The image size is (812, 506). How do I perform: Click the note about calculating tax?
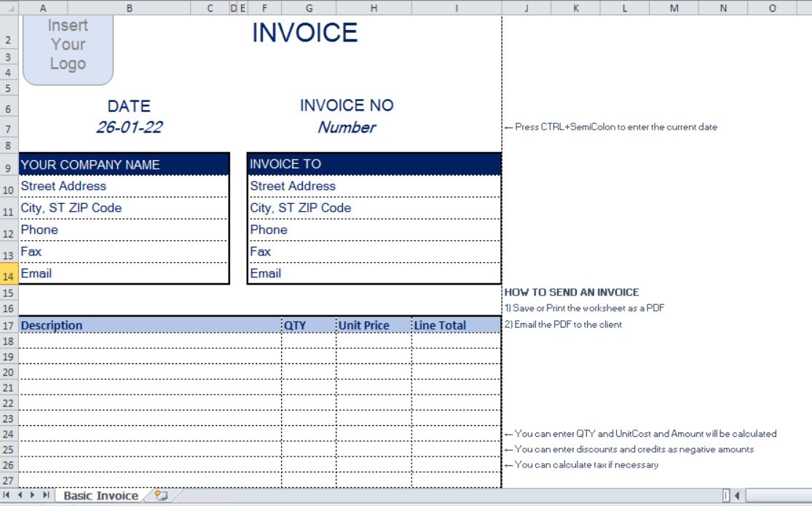click(x=582, y=465)
